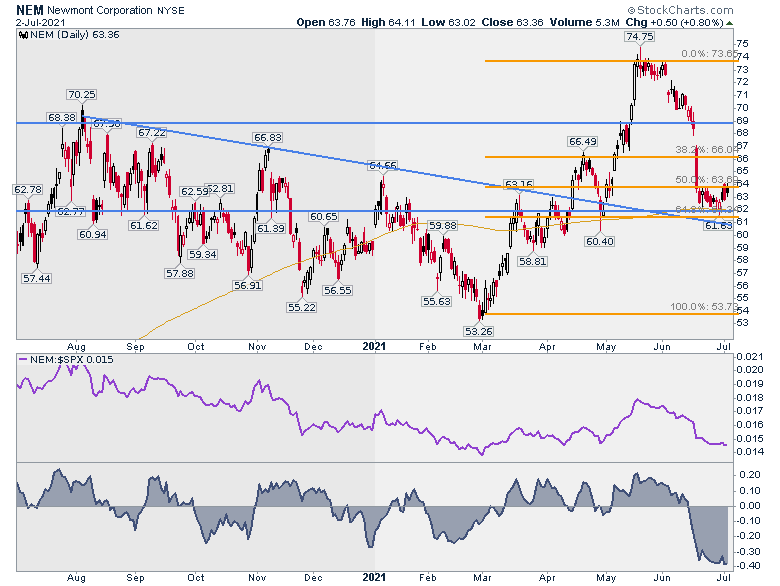Click the 59.88 price label
780x586 pixels.
point(442,226)
